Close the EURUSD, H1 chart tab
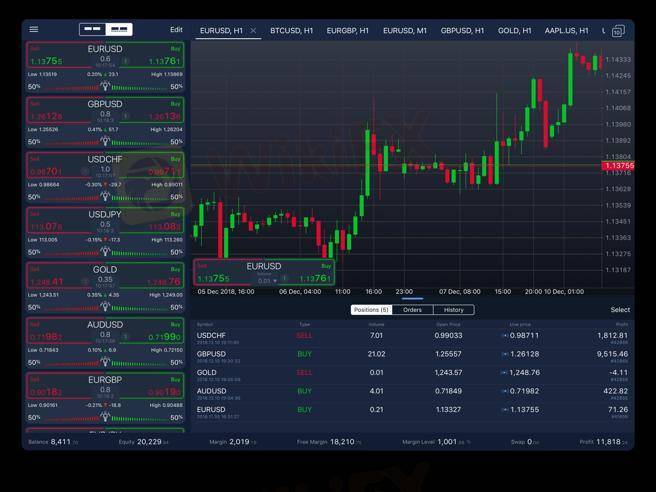 pyautogui.click(x=253, y=31)
